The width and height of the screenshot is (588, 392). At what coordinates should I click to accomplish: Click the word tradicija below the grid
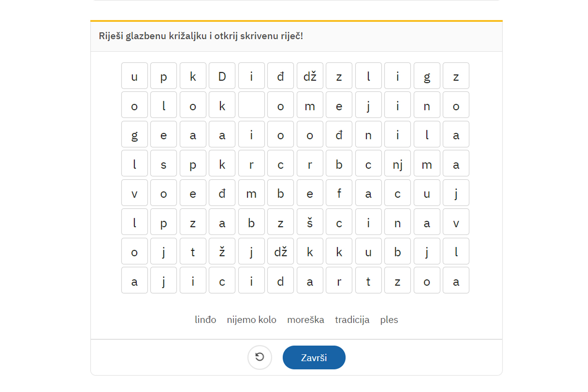[352, 320]
